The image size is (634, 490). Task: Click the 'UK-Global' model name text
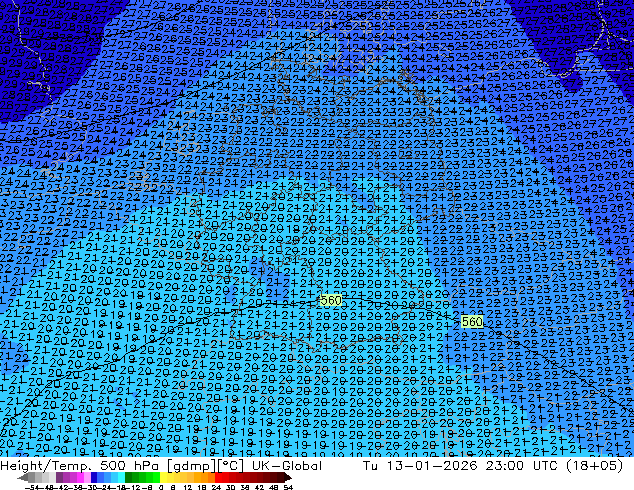287,466
